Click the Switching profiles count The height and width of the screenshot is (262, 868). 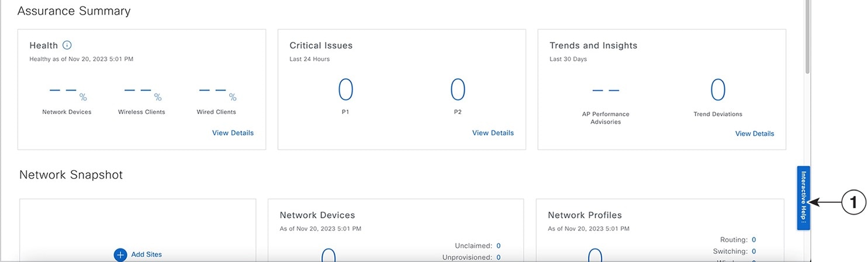pyautogui.click(x=754, y=251)
